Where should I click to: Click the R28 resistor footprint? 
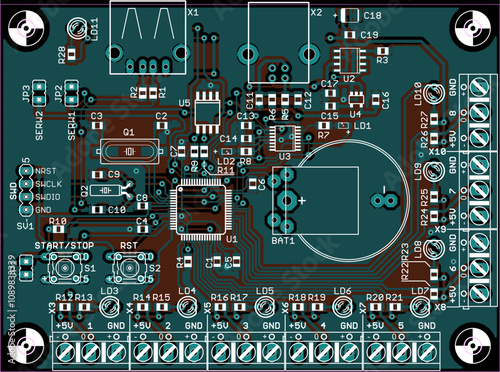click(71, 54)
